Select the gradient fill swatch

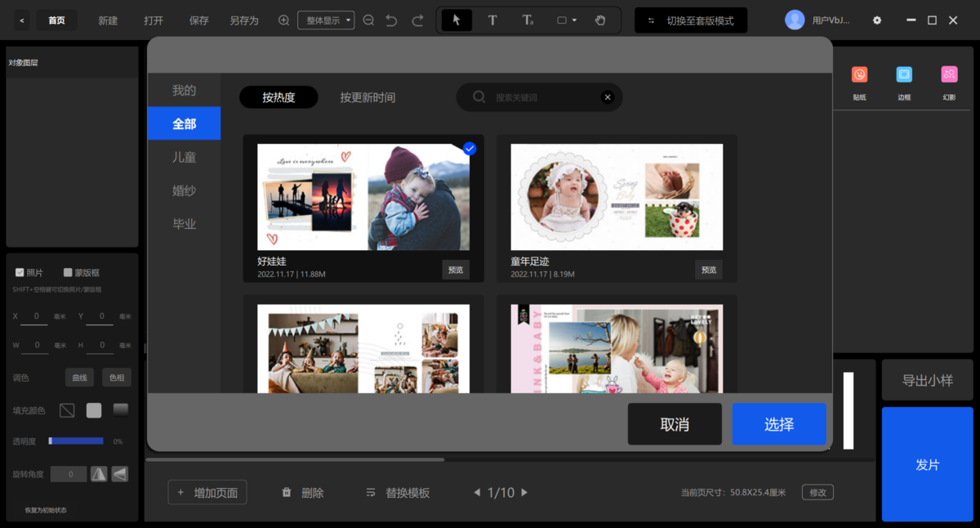click(120, 409)
